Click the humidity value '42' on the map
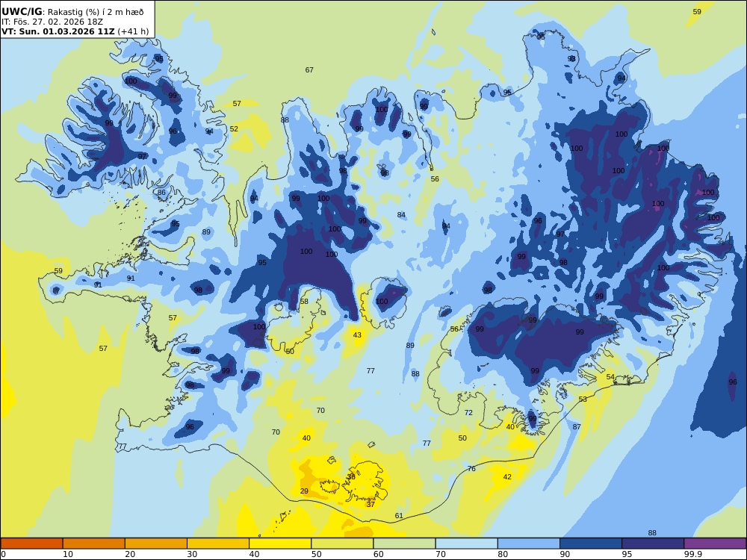This screenshot has height=560, width=747. [507, 476]
